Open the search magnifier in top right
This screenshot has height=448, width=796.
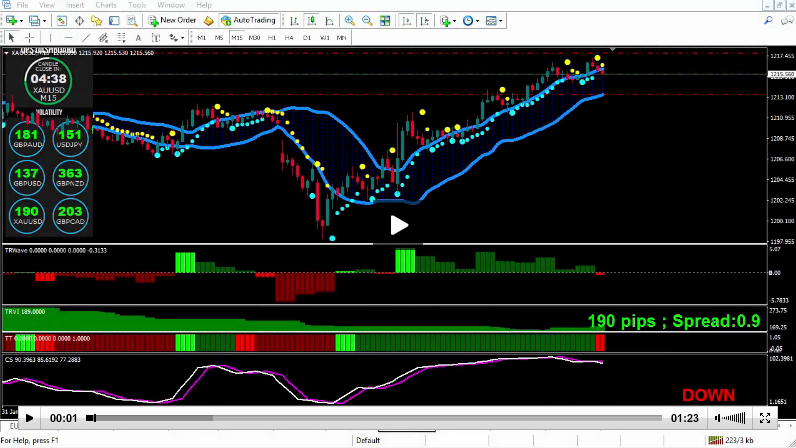click(769, 20)
